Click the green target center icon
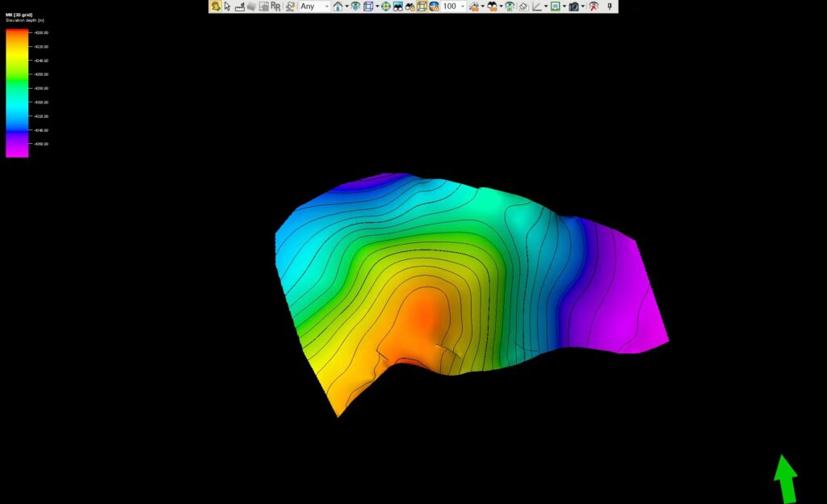Image resolution: width=827 pixels, height=504 pixels. coord(386,6)
